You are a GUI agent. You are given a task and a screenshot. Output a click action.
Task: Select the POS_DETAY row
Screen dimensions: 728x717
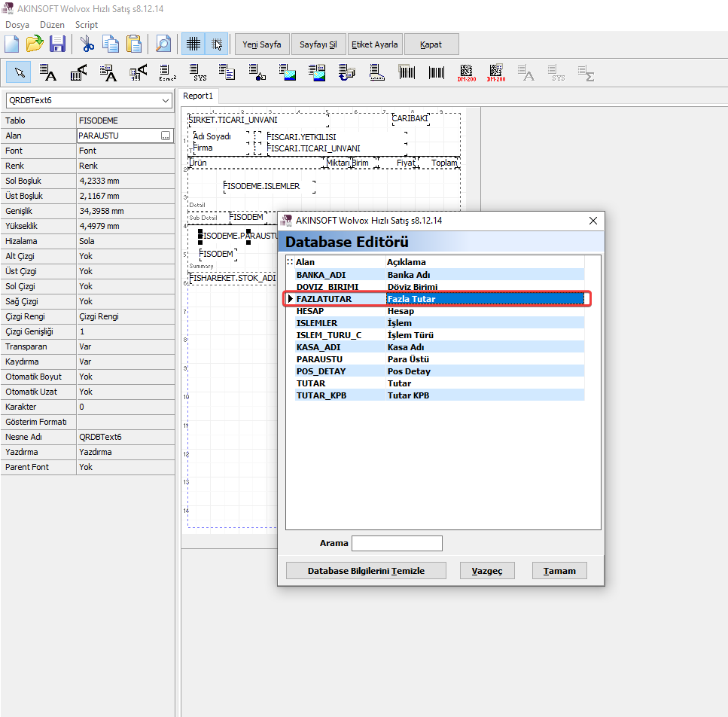439,371
